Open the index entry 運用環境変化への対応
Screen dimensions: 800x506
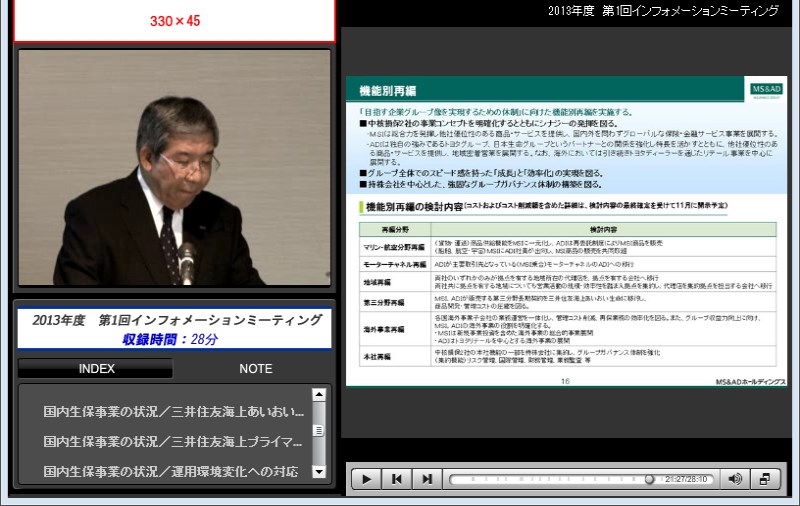pyautogui.click(x=170, y=471)
